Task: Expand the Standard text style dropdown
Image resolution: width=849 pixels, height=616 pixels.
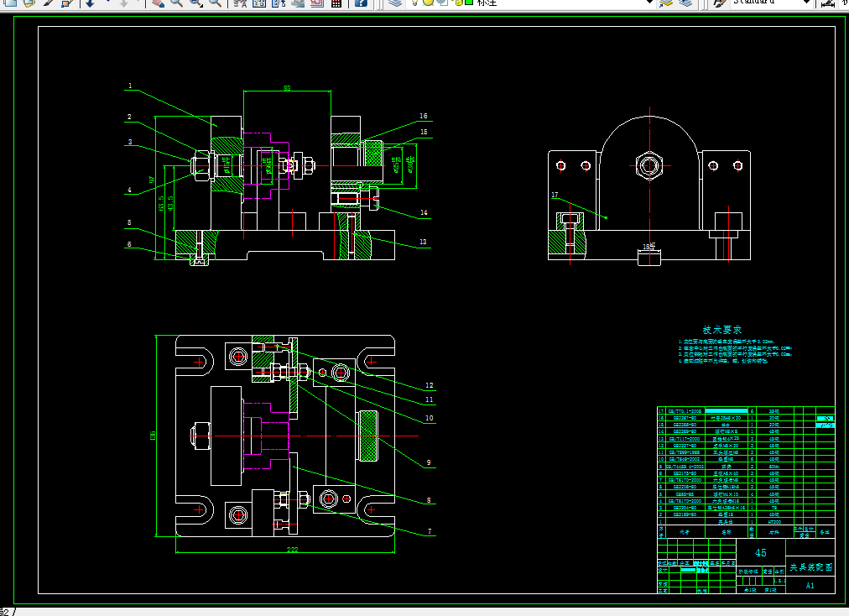Action: coord(806,3)
